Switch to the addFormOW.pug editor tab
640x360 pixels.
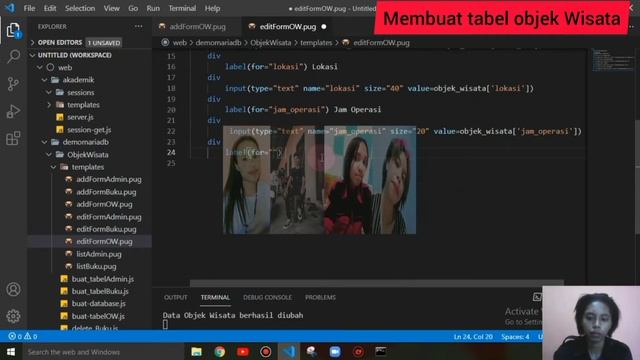(x=198, y=27)
